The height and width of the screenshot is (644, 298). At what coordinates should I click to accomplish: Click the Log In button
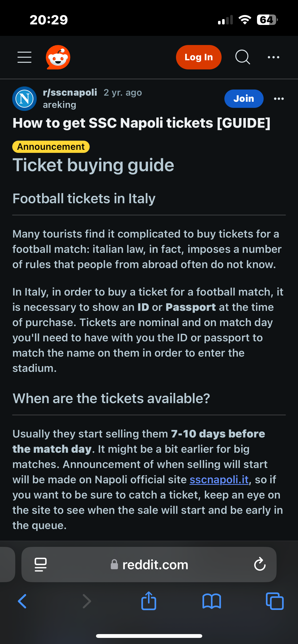point(199,57)
